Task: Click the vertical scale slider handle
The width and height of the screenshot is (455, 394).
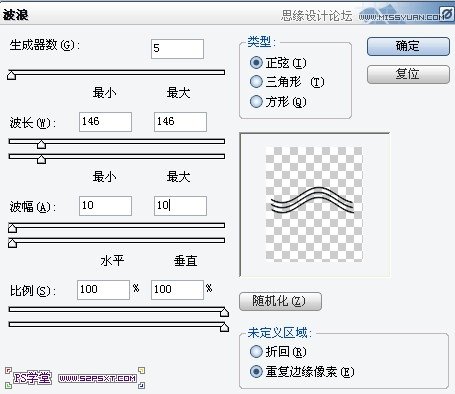Action: coord(224,327)
